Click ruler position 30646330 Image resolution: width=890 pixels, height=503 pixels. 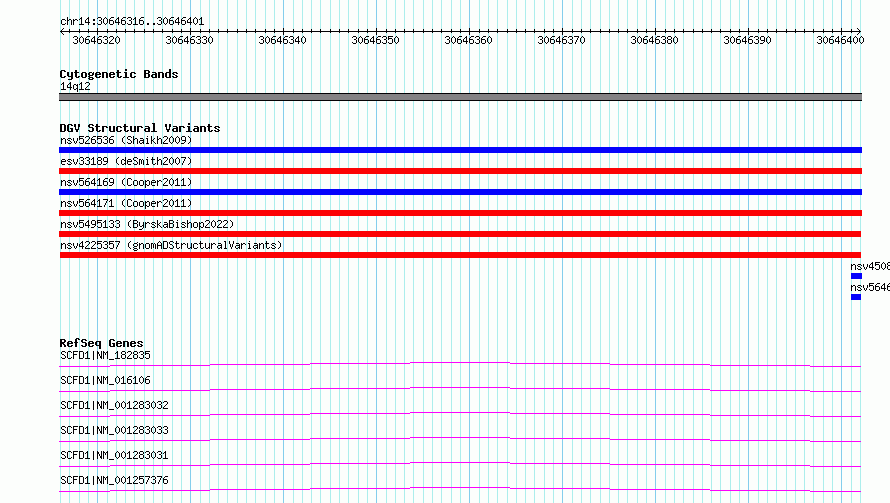[x=190, y=40]
